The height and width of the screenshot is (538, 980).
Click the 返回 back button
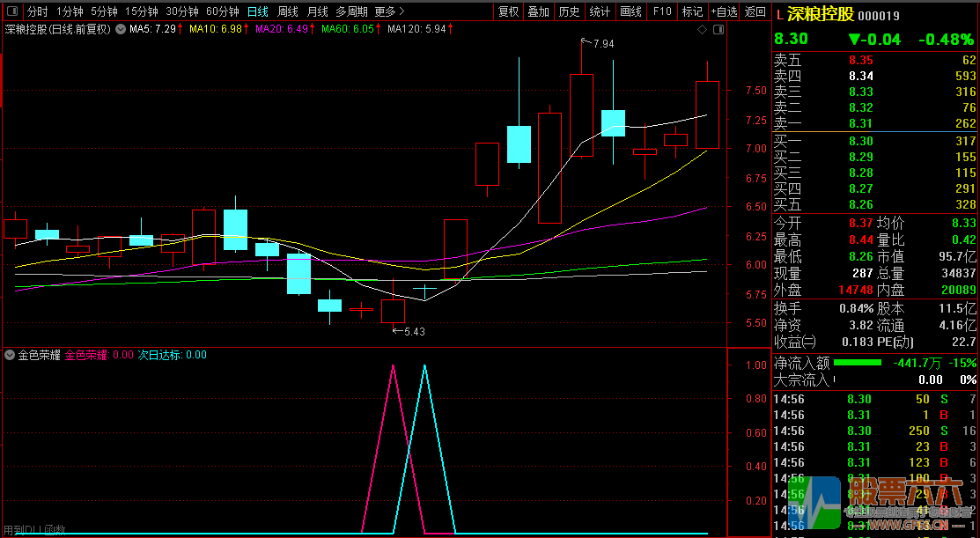[755, 11]
